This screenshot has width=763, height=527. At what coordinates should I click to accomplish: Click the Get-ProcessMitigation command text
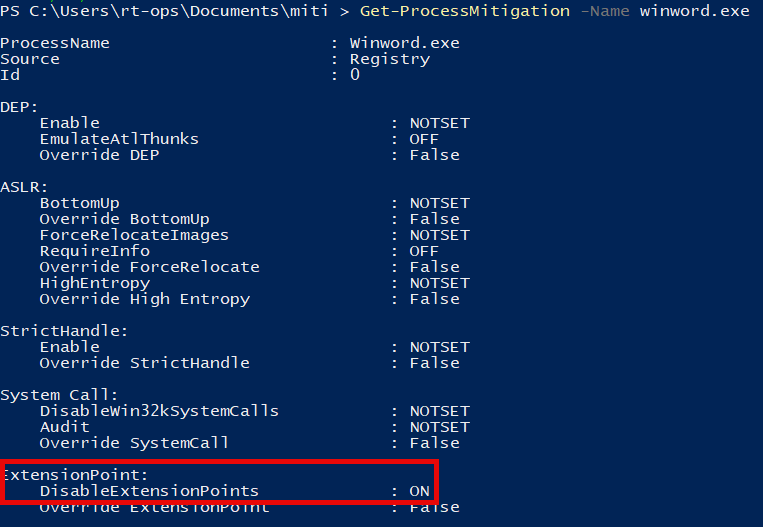(465, 11)
